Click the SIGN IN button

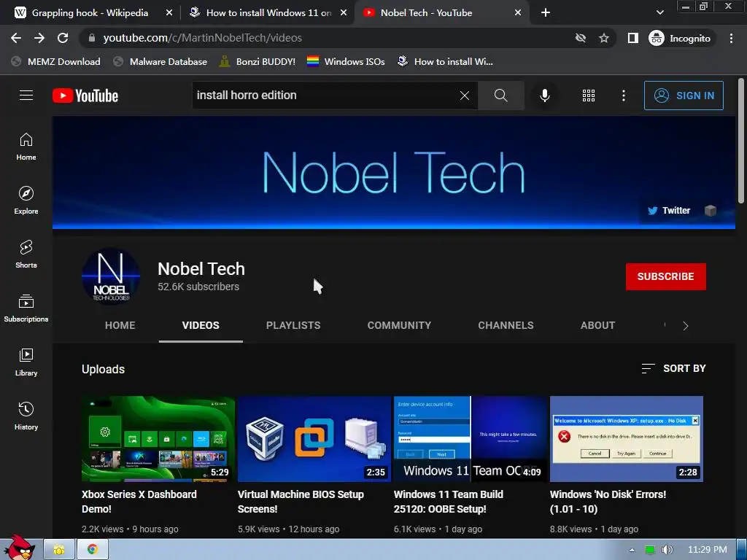[684, 96]
